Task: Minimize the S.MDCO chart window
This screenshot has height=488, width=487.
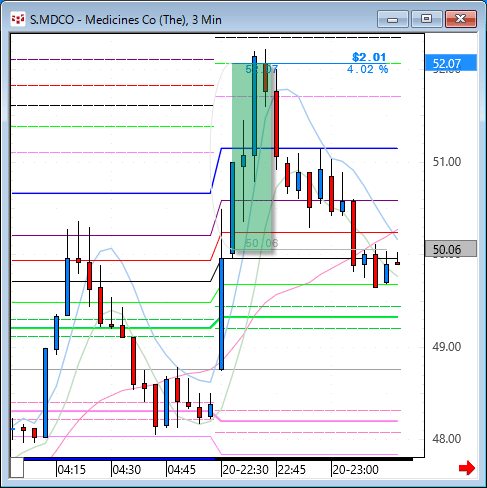Action: [x=393, y=19]
